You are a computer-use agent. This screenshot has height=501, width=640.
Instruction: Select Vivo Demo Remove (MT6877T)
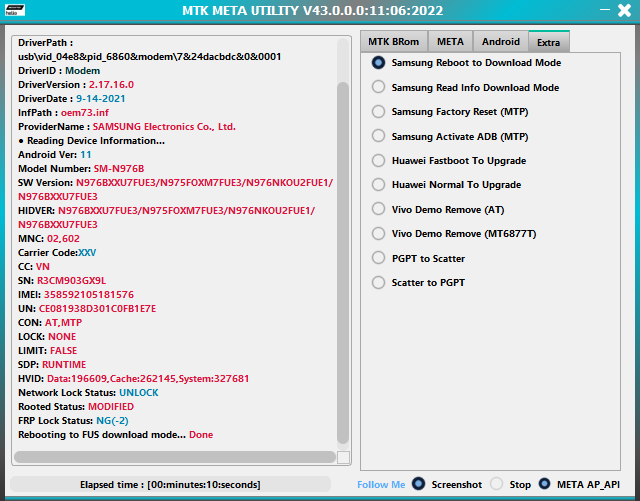[454, 234]
